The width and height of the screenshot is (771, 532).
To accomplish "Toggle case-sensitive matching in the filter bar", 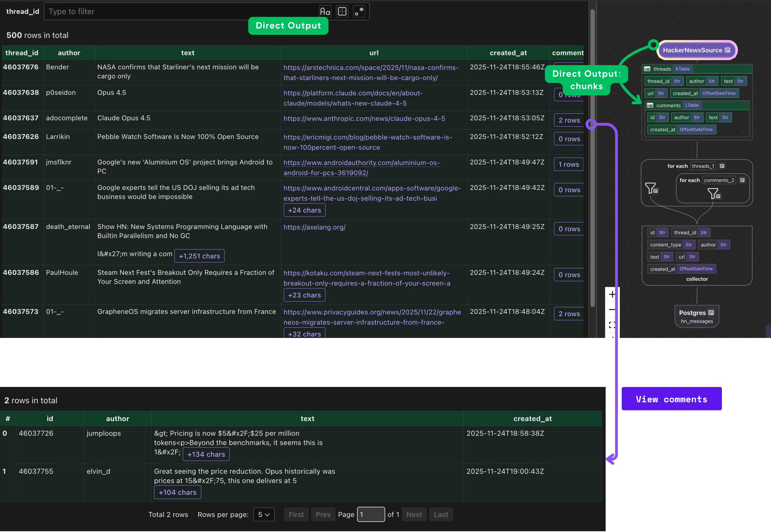I will click(325, 11).
